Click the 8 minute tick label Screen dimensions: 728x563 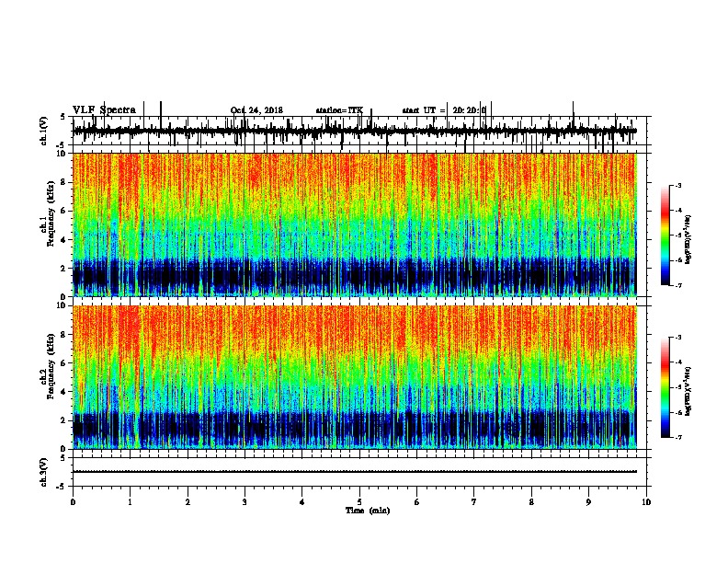[531, 501]
